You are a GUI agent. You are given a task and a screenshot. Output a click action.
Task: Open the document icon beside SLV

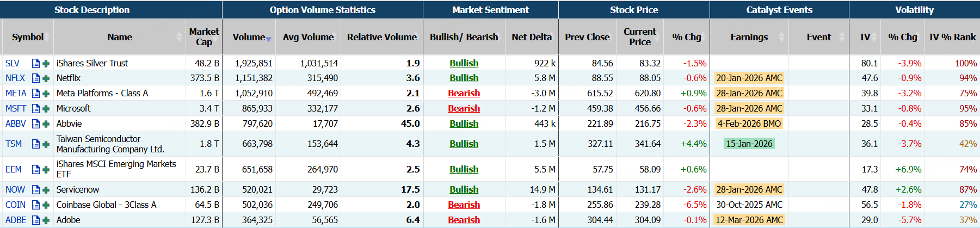click(36, 63)
